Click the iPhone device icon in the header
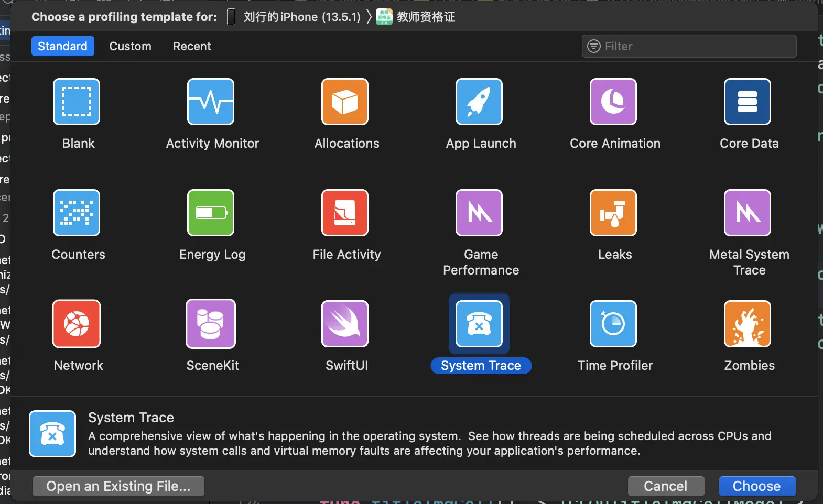 click(231, 17)
